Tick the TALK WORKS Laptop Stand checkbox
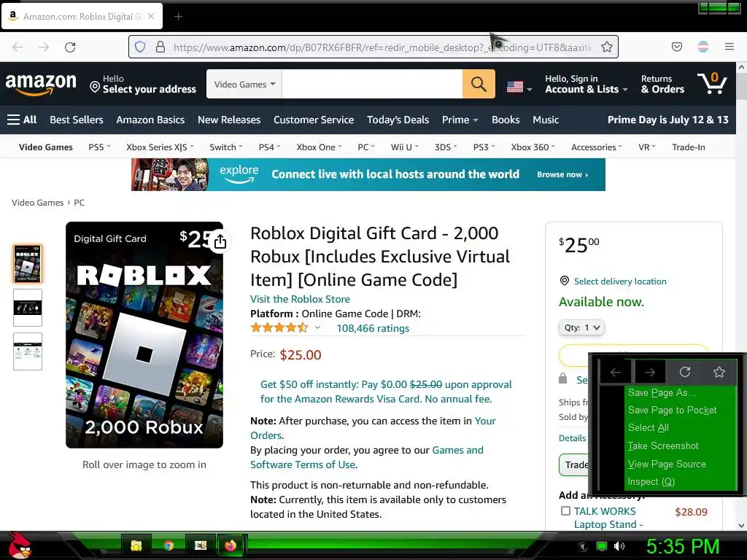This screenshot has height=560, width=747. tap(565, 511)
